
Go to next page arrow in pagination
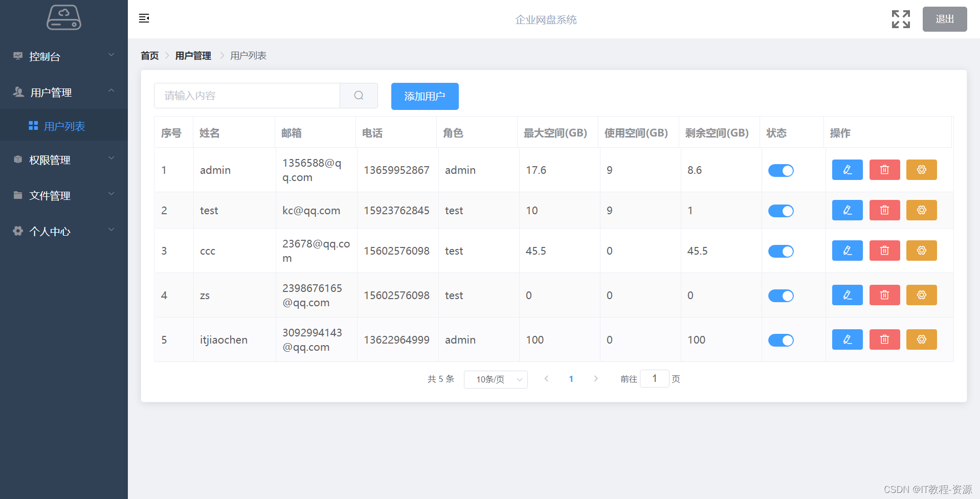click(x=595, y=379)
